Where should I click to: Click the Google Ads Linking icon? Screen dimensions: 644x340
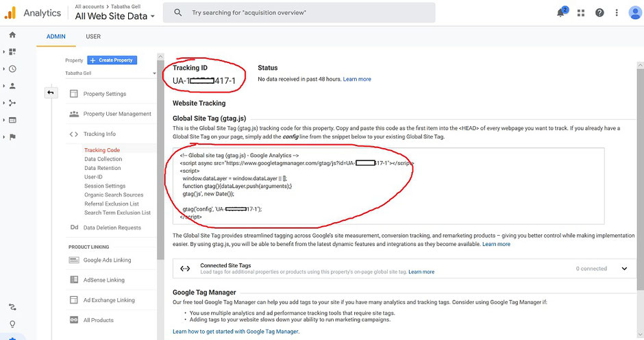74,260
